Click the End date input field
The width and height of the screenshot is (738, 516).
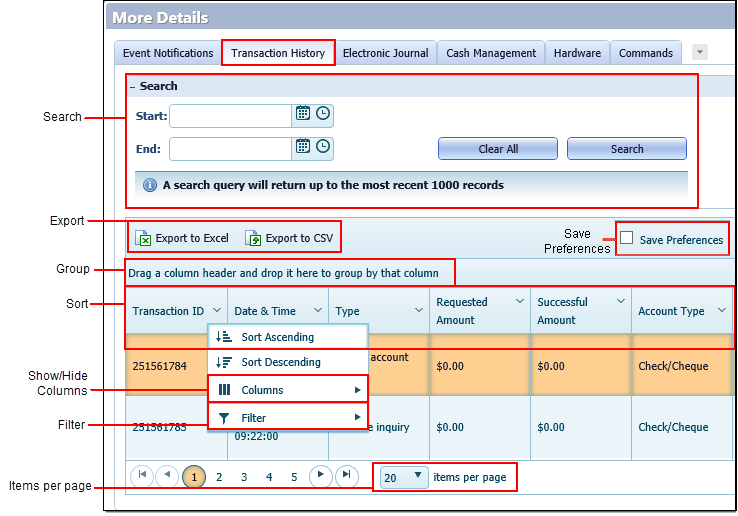231,149
